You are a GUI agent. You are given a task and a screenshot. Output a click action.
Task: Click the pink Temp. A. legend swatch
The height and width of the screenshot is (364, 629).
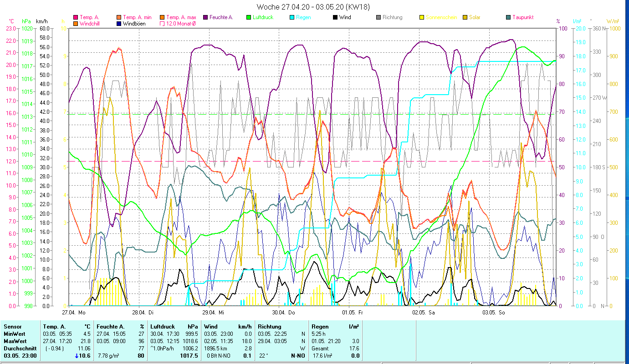[76, 18]
